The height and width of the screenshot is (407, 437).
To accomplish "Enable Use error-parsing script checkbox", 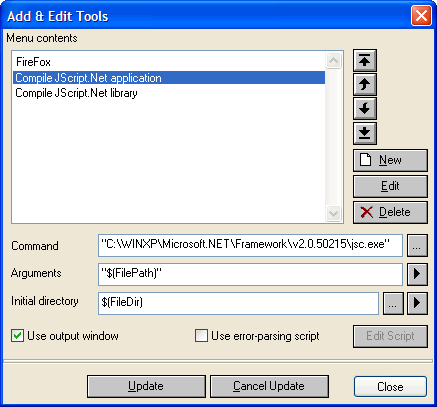I will coord(201,336).
